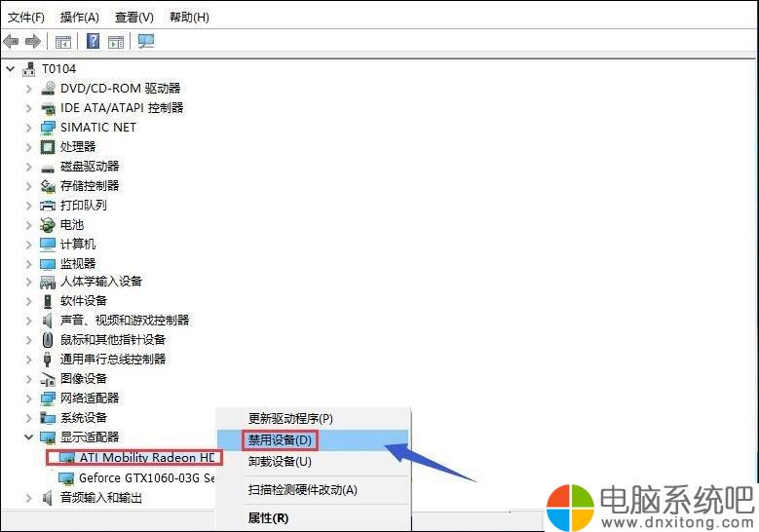Select the 人体学输入设备 label
759x532 pixels.
101,282
